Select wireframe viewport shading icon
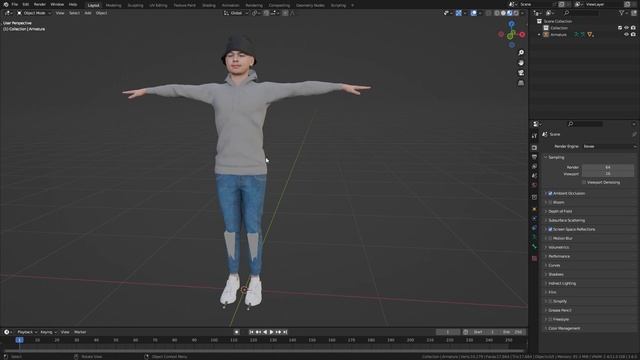The height and width of the screenshot is (360, 640). (497, 13)
